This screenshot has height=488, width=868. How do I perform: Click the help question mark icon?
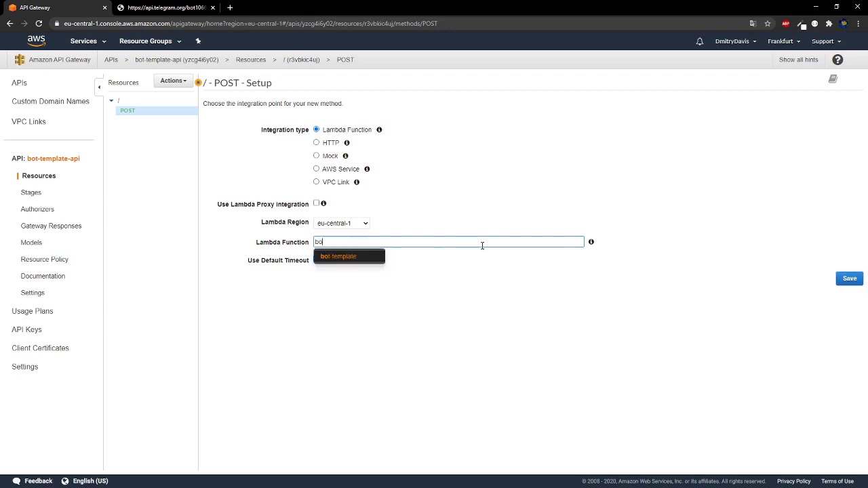pyautogui.click(x=837, y=60)
